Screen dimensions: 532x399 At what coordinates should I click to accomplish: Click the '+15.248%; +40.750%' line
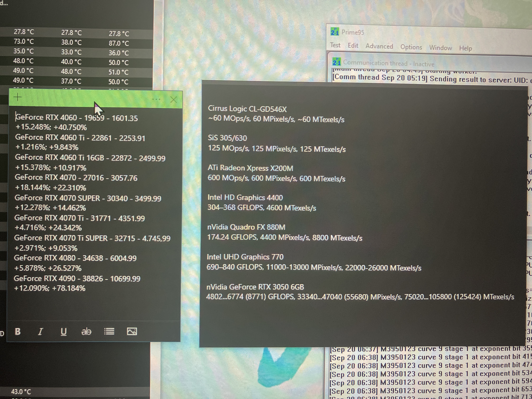[51, 127]
